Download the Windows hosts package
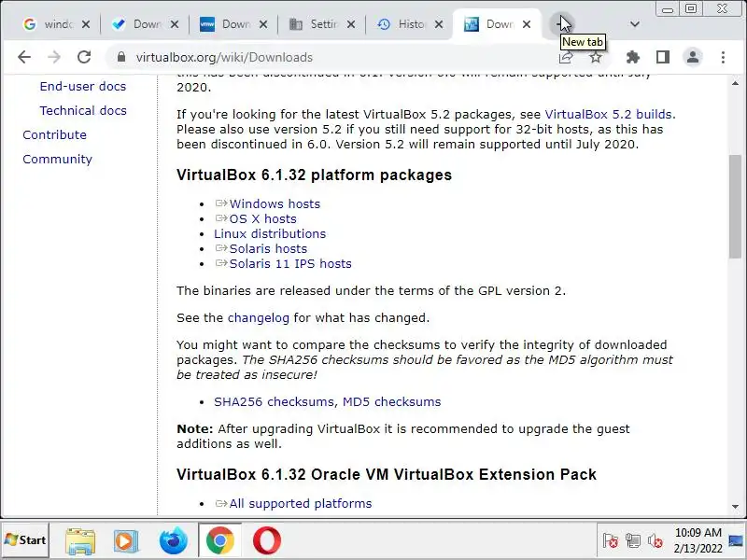747x560 pixels. tap(275, 203)
